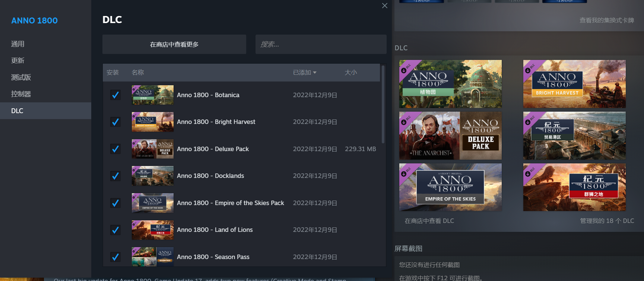Click the 屏幕截图 section heading
The width and height of the screenshot is (644, 281).
tap(409, 249)
